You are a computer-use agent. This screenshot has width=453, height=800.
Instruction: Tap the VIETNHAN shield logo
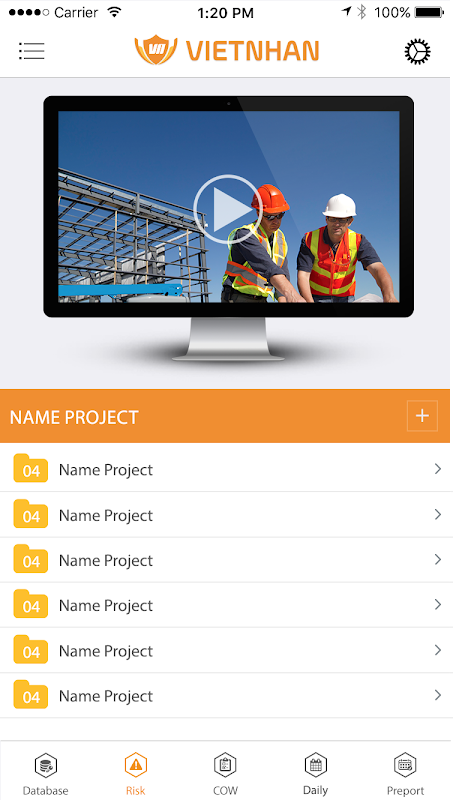[156, 50]
